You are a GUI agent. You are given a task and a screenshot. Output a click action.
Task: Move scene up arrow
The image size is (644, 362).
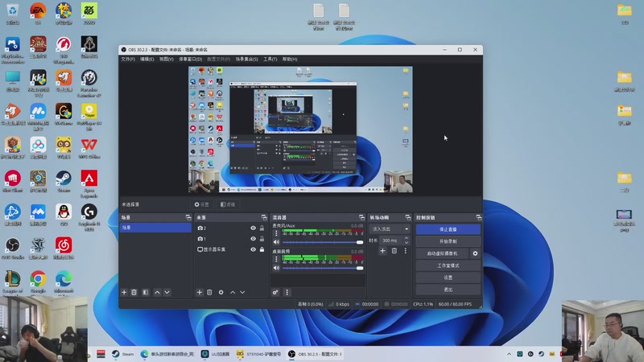pos(157,292)
